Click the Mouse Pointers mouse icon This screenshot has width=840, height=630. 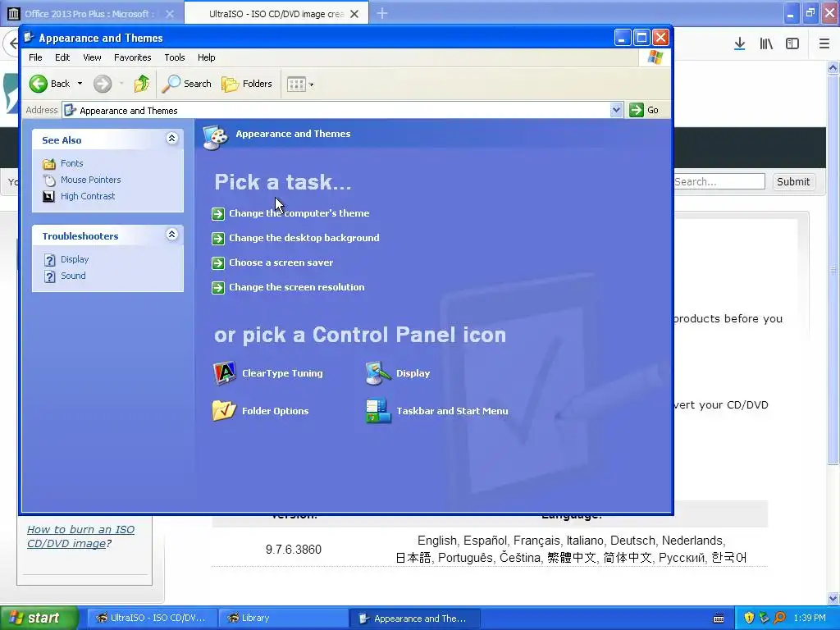tap(48, 180)
